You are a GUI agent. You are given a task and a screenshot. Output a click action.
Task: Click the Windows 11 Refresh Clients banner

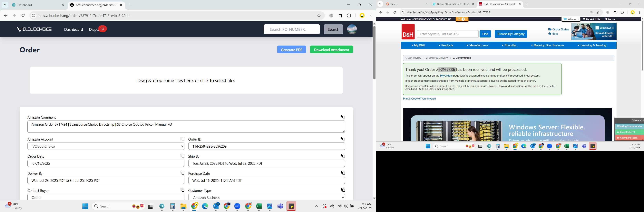594,32
